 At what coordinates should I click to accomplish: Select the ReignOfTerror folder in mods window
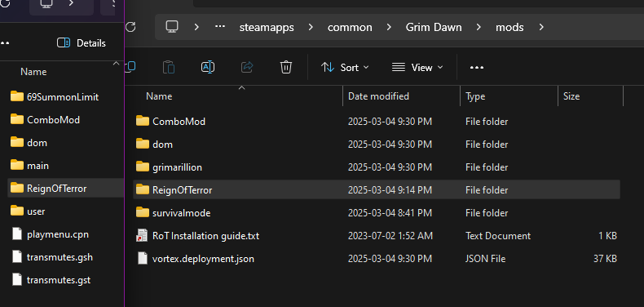point(377,189)
